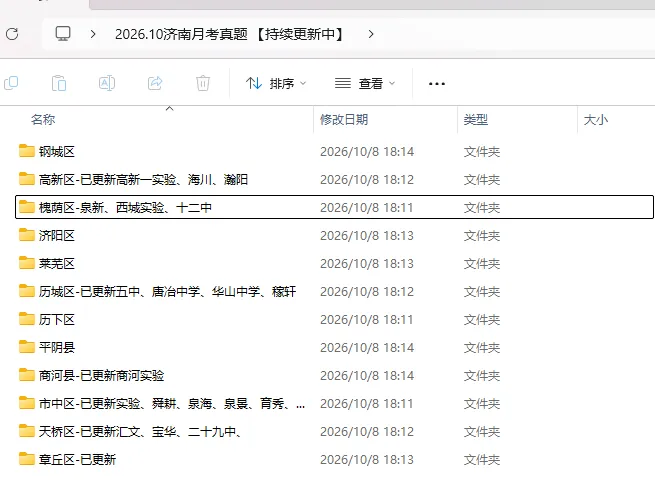
Task: Click the Paste toolbar icon
Action: (59, 83)
